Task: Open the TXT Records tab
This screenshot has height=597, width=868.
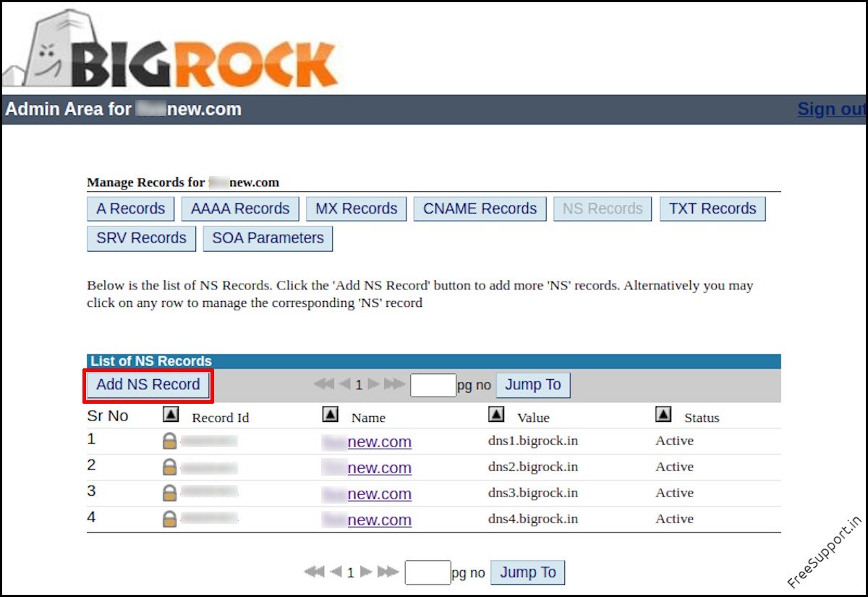Action: (x=712, y=209)
